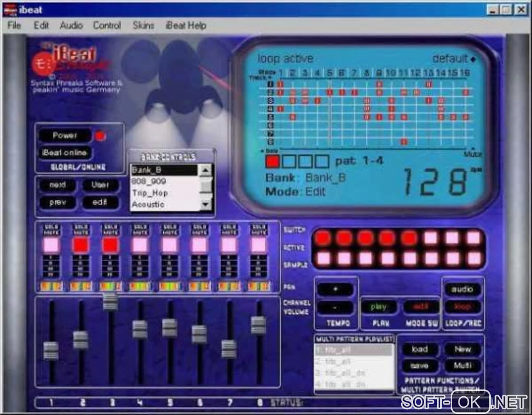Toggle channel 3 red solo/mute pad
Viewport: 532px width, 415px height.
(x=110, y=245)
